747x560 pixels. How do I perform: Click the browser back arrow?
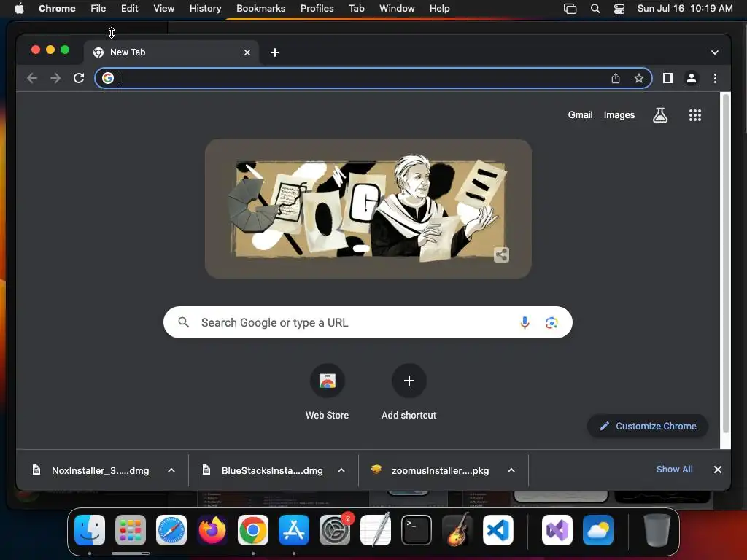tap(32, 78)
